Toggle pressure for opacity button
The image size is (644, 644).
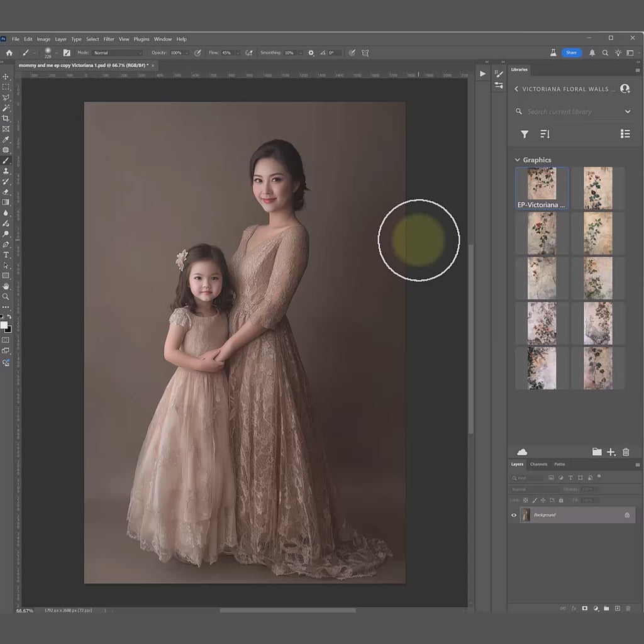[198, 53]
